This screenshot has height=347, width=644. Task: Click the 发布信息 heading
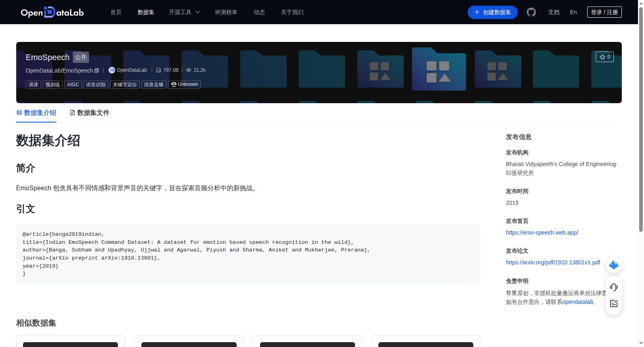point(519,137)
